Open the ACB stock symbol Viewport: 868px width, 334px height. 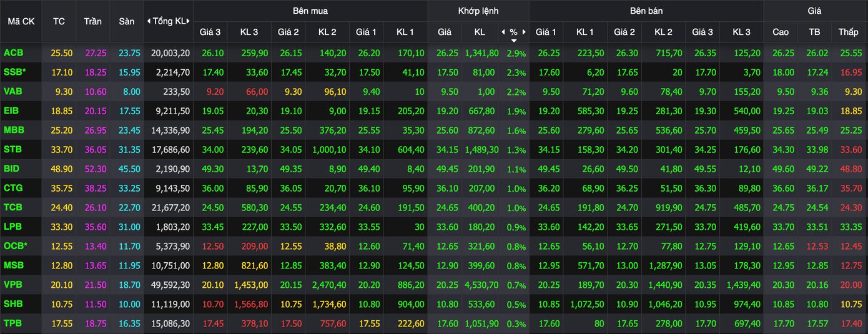(x=14, y=53)
